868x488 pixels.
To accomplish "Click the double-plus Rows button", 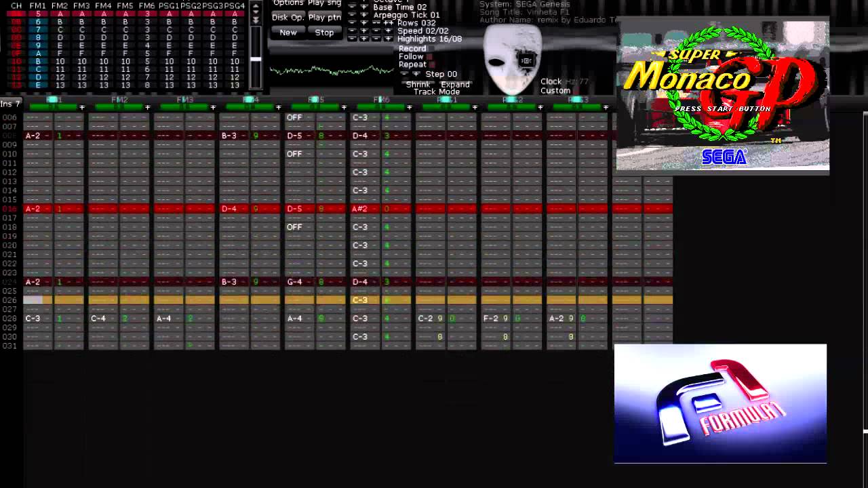I will [388, 22].
